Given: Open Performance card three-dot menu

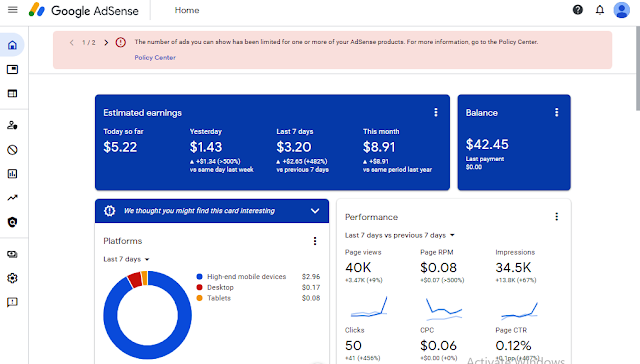Looking at the screenshot, I should coord(556,217).
